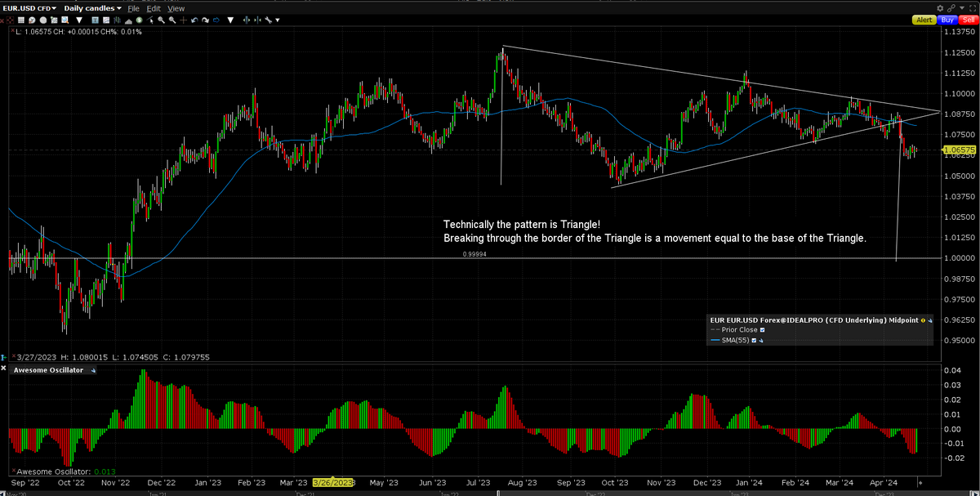The image size is (980, 496).
Task: Click the highlighted 3/26/2023 date label
Action: coord(334,483)
